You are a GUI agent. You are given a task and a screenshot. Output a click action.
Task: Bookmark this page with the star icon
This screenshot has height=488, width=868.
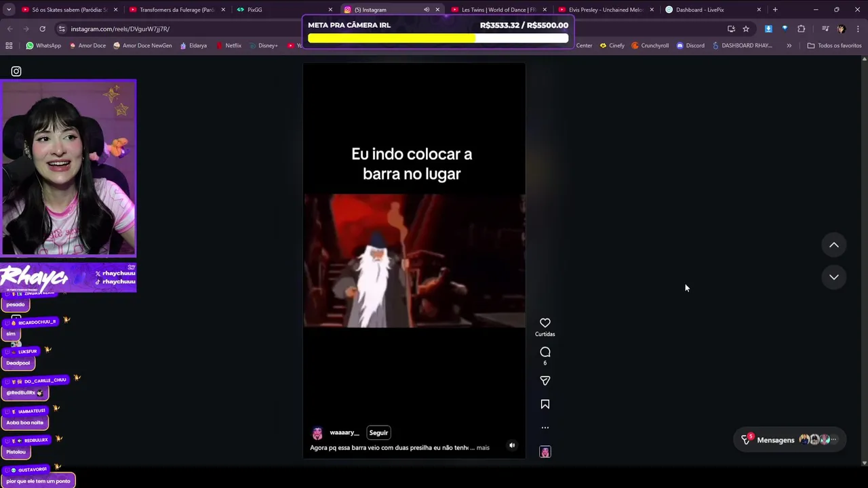click(x=746, y=28)
